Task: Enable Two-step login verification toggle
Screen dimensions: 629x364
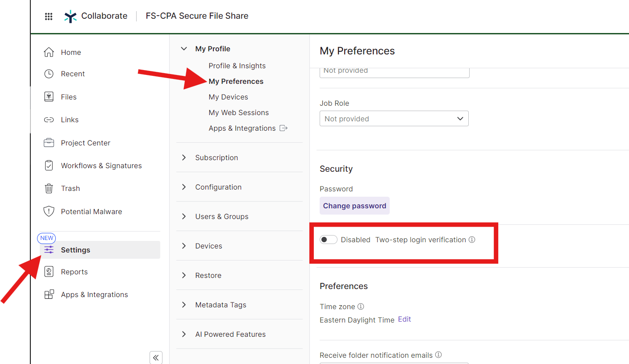Action: pos(328,240)
